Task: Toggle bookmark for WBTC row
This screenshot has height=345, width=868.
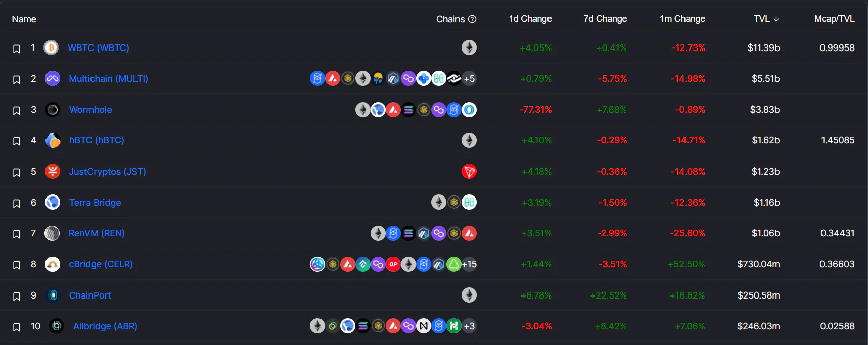Action: pyautogui.click(x=17, y=49)
